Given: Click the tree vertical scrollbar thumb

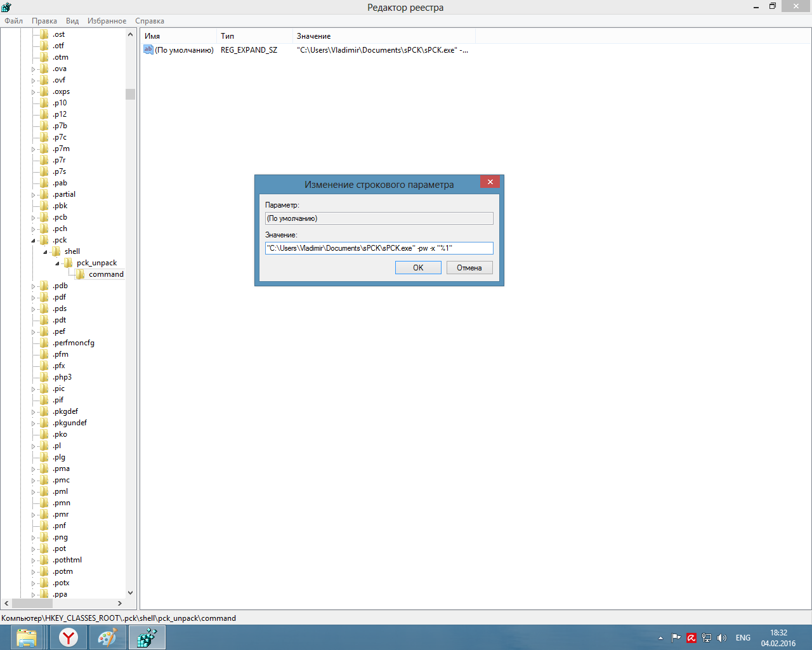Looking at the screenshot, I should point(130,94).
